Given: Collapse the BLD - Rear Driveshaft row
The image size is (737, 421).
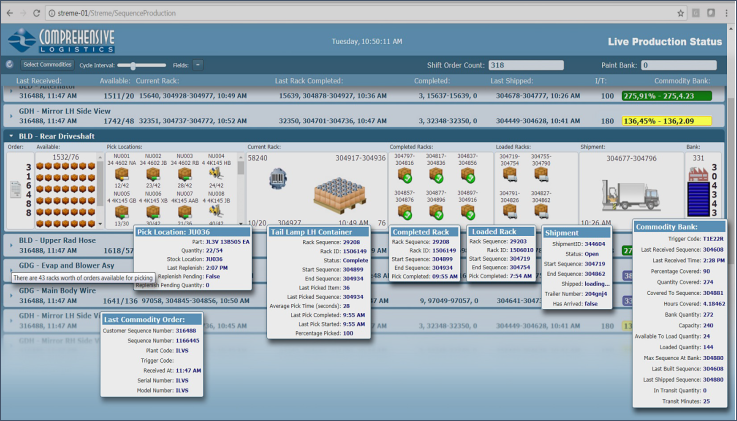Looking at the screenshot, I should pos(11,136).
